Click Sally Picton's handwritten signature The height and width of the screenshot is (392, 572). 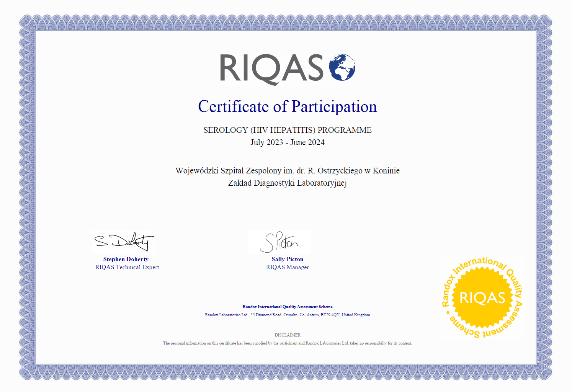[x=279, y=242]
